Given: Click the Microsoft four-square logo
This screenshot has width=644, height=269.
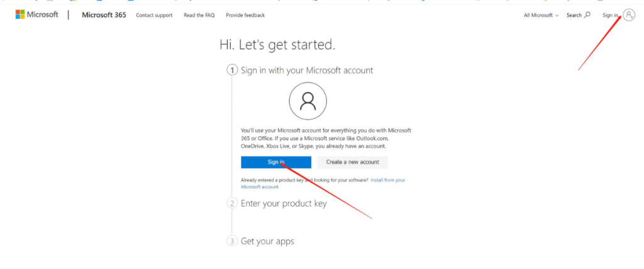Looking at the screenshot, I should click(20, 14).
